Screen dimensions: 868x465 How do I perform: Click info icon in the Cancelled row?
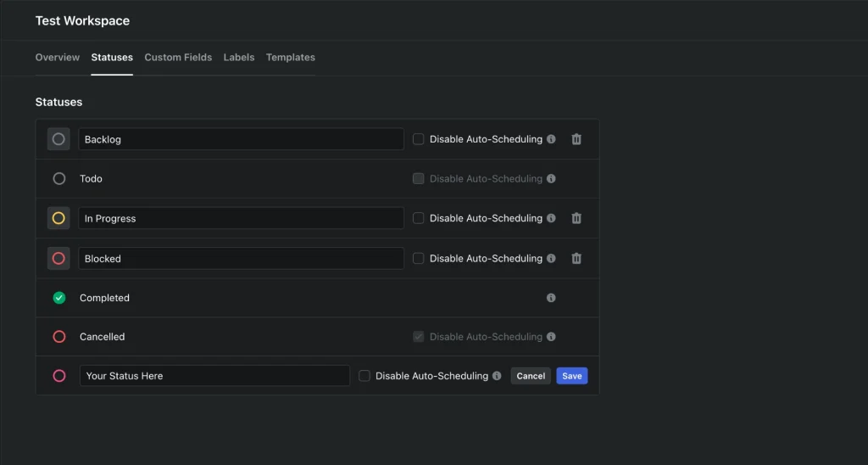pyautogui.click(x=551, y=337)
